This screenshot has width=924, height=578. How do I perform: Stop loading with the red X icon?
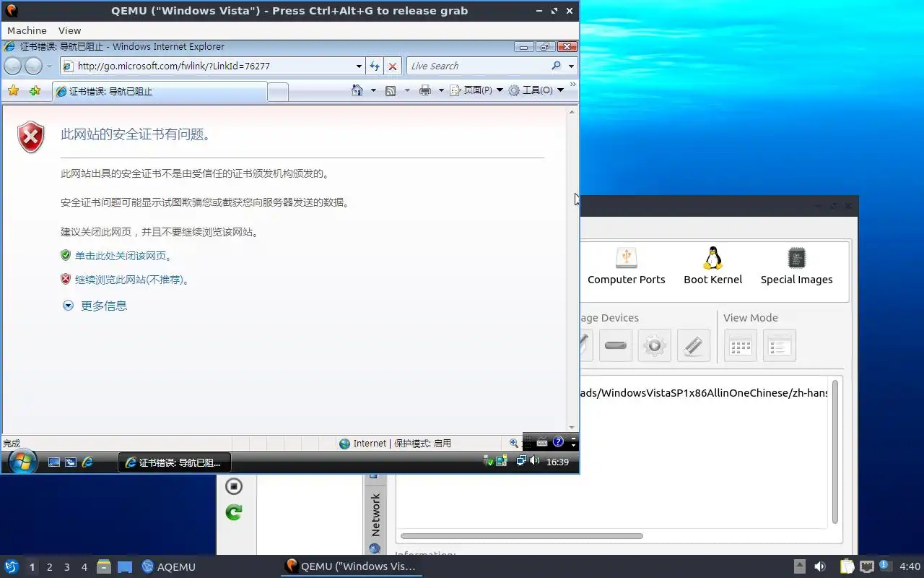[393, 66]
